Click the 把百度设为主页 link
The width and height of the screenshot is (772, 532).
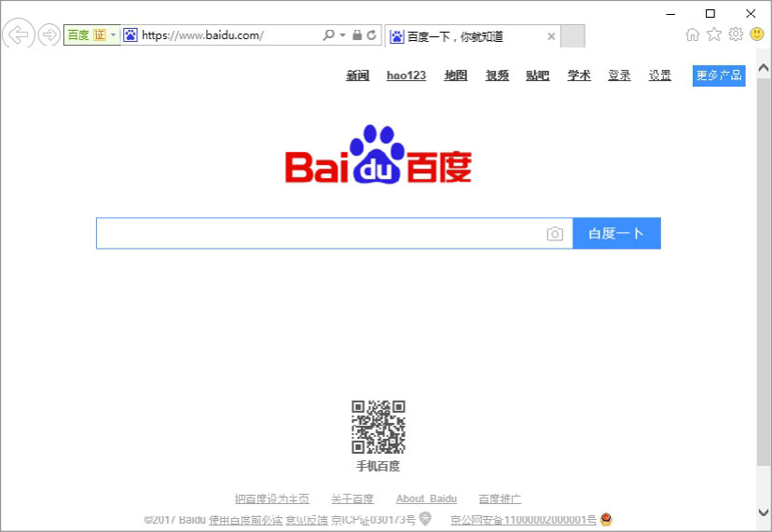272,499
